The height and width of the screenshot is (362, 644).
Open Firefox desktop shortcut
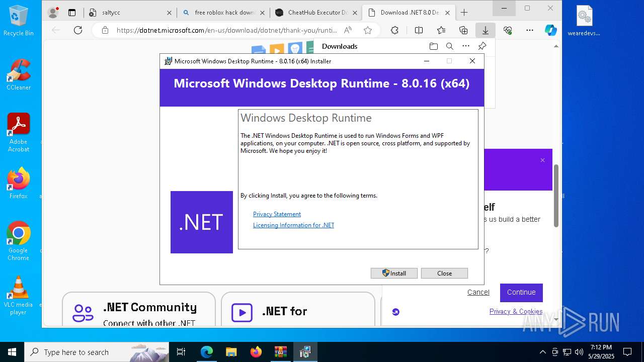[x=19, y=183]
